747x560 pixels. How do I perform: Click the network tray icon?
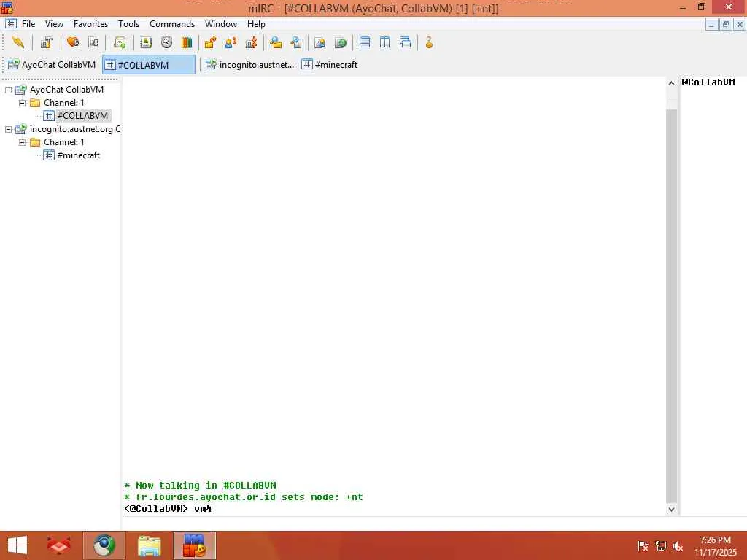pyautogui.click(x=660, y=546)
